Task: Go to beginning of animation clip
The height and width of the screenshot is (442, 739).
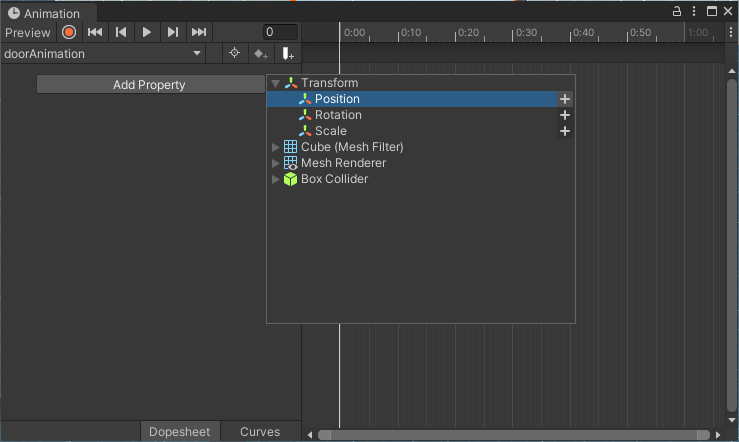Action: (x=95, y=33)
